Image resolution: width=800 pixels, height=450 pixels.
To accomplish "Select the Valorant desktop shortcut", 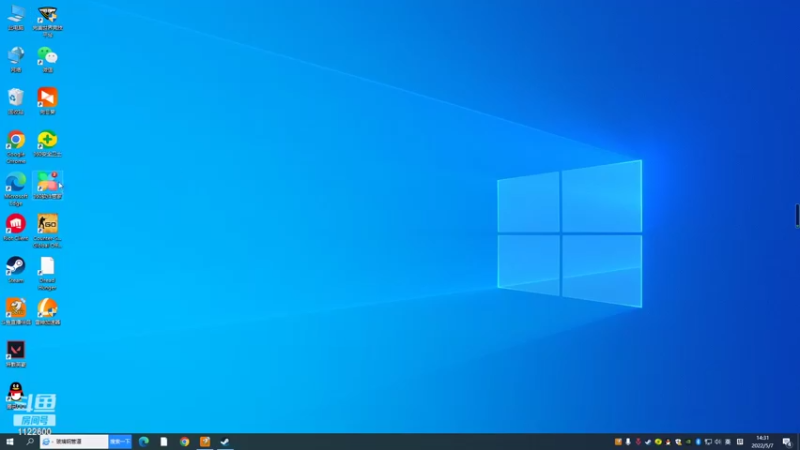I will pyautogui.click(x=16, y=354).
